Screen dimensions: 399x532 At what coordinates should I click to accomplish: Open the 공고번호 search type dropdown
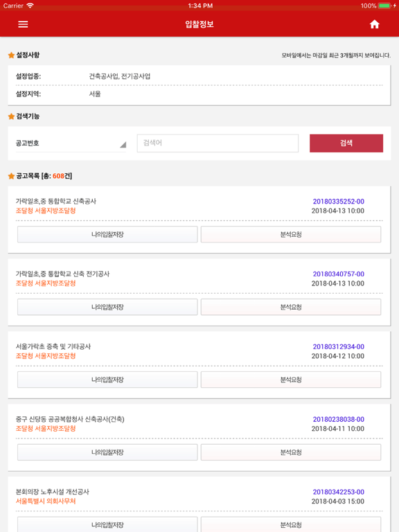point(71,143)
